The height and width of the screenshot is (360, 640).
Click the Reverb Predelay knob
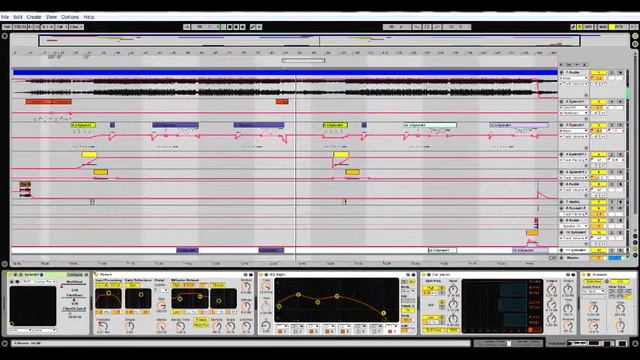102,326
